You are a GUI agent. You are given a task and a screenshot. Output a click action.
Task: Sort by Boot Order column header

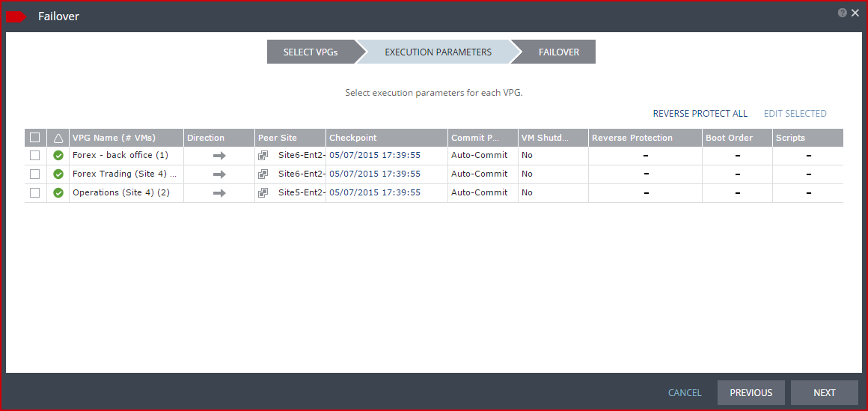click(x=737, y=138)
